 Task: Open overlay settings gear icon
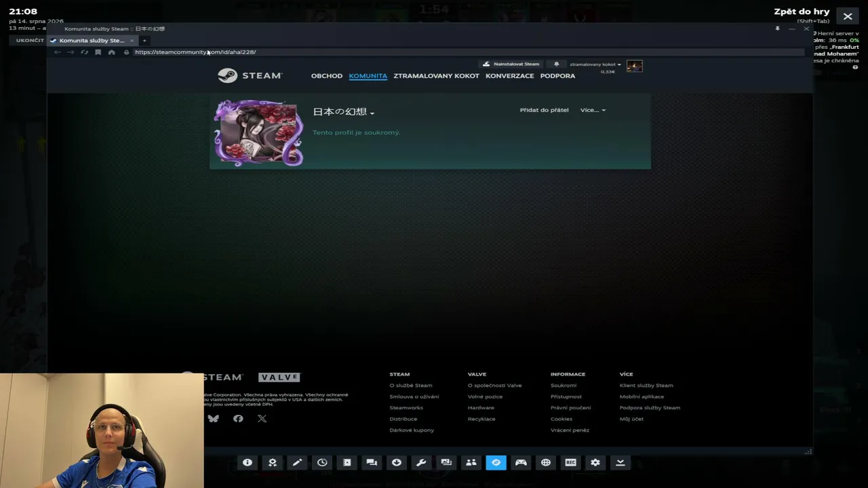[x=595, y=462]
